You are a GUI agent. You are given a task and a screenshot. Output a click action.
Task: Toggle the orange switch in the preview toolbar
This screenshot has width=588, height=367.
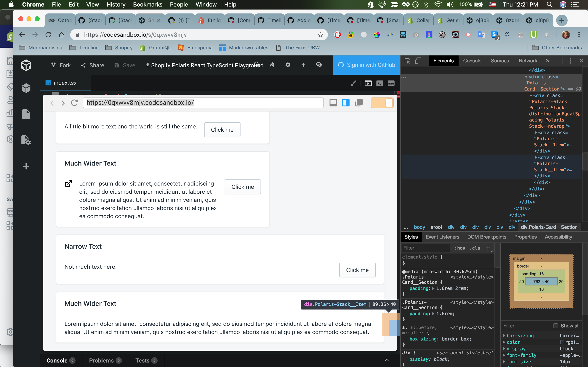(x=382, y=103)
